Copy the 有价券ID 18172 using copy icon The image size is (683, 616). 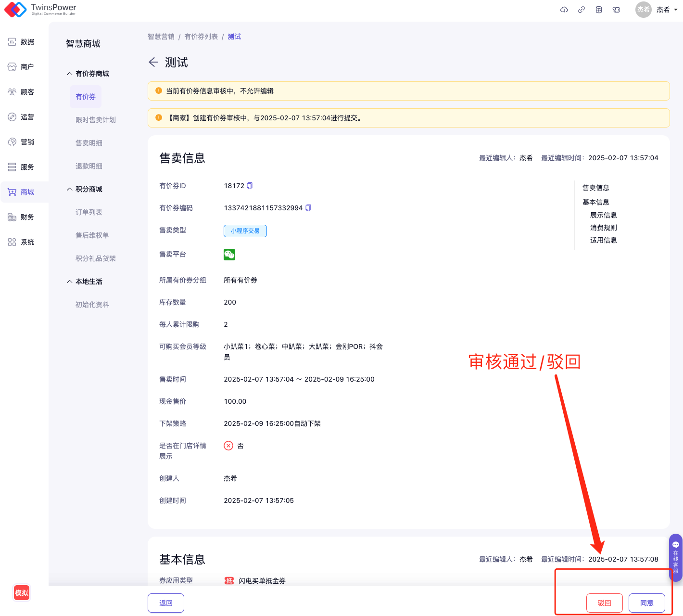(x=250, y=186)
